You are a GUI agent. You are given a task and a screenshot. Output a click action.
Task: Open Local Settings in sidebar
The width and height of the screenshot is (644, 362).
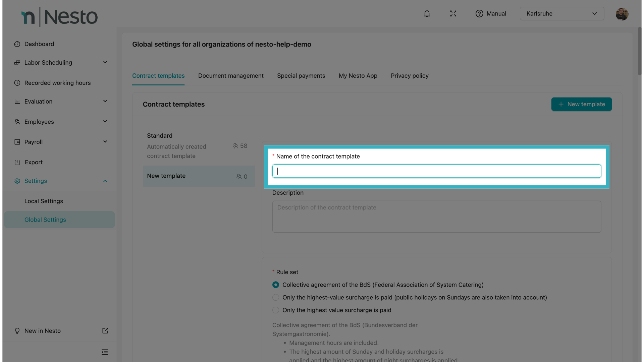[44, 201]
